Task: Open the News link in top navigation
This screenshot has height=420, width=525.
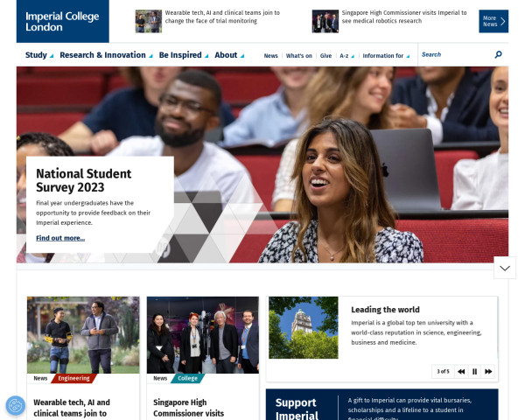Action: [270, 56]
